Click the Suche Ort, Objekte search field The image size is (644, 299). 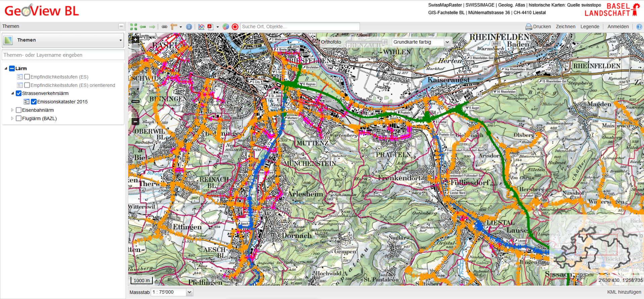click(x=300, y=27)
